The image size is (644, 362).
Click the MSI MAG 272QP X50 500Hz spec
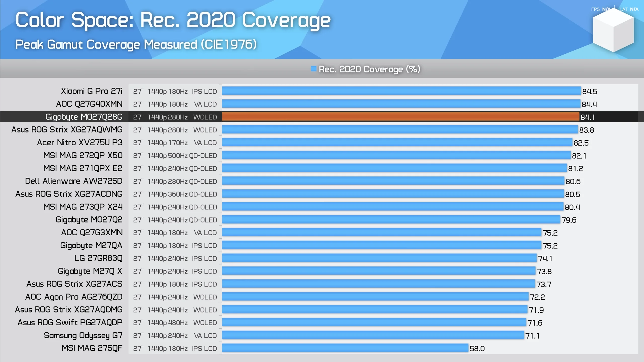(x=178, y=156)
